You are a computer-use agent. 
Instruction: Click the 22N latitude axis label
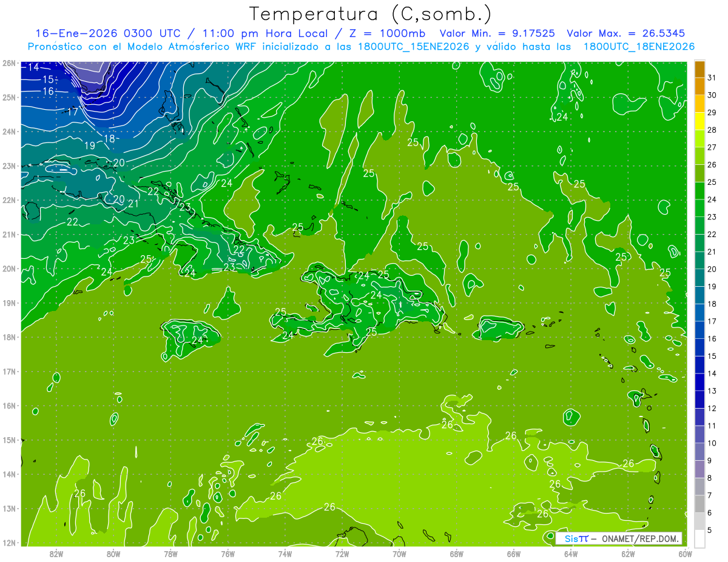click(8, 200)
